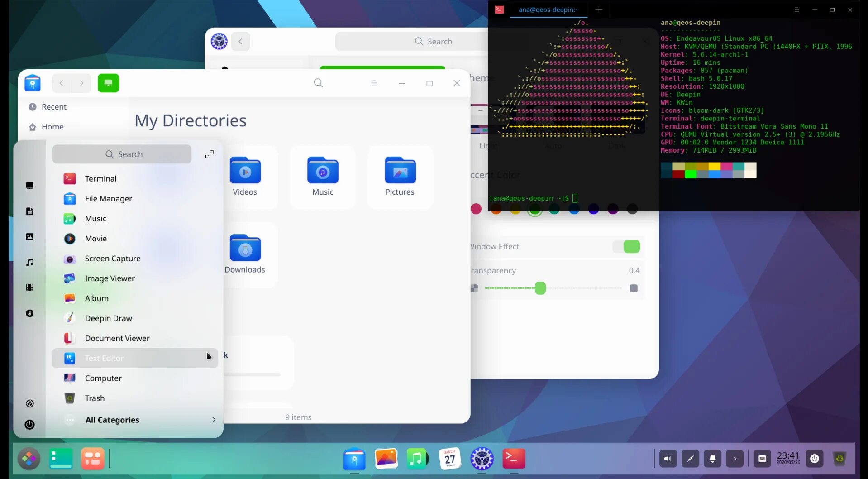This screenshot has width=868, height=479.
Task: Open Trash from launcher list
Action: (x=135, y=398)
